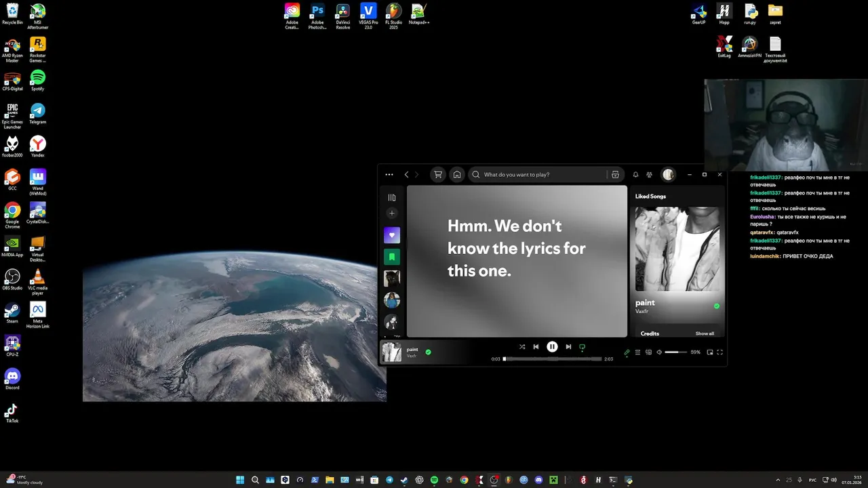Open the play queue
Viewport: 868px width, 488px height.
tap(637, 352)
